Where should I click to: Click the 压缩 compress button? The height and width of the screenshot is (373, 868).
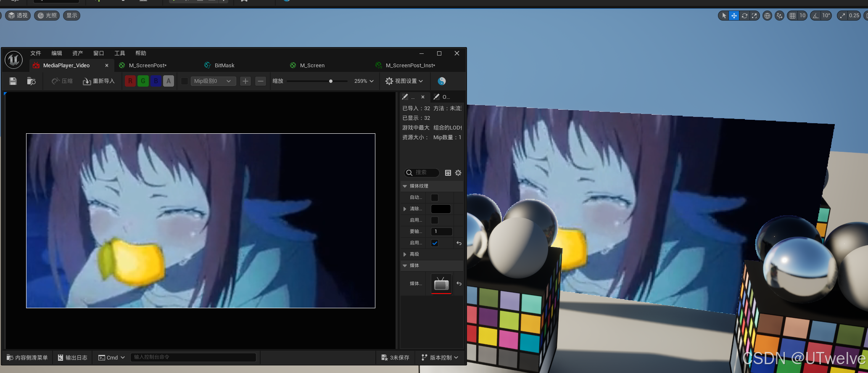[62, 81]
